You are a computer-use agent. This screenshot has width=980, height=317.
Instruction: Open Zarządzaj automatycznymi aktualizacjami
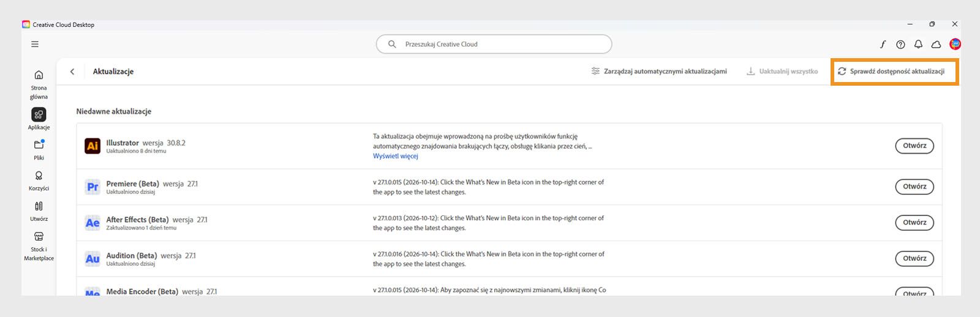(659, 72)
